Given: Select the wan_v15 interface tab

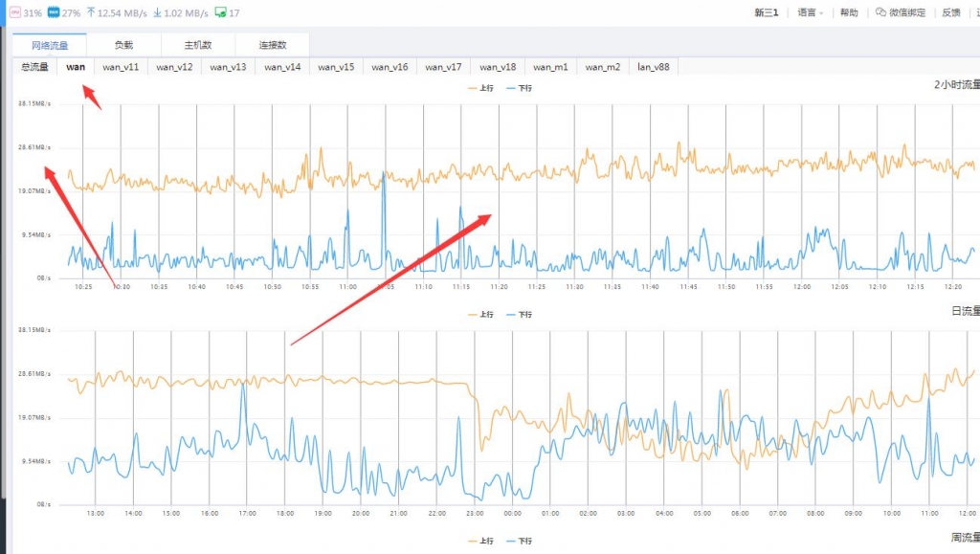Looking at the screenshot, I should pyautogui.click(x=336, y=67).
